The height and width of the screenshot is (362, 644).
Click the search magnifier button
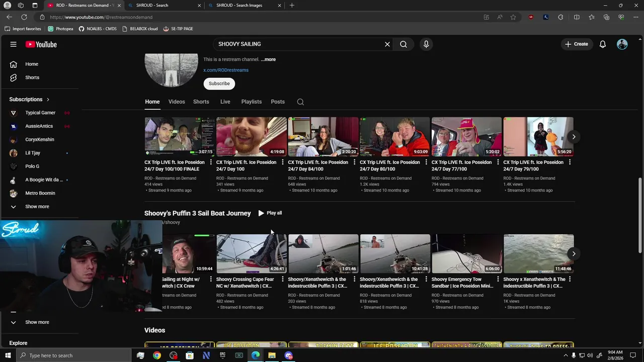(404, 44)
